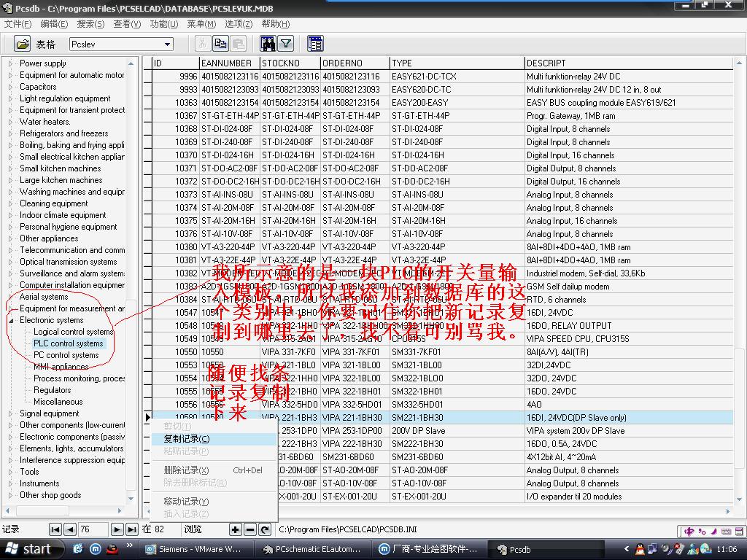The height and width of the screenshot is (560, 747).
Task: Collapse the Electronic systems tree node
Action: (x=10, y=321)
